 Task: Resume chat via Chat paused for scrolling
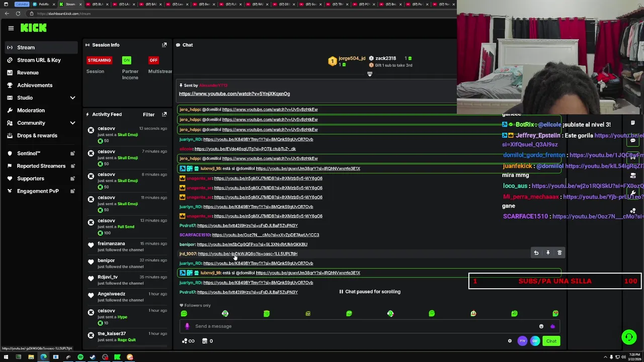click(x=370, y=292)
